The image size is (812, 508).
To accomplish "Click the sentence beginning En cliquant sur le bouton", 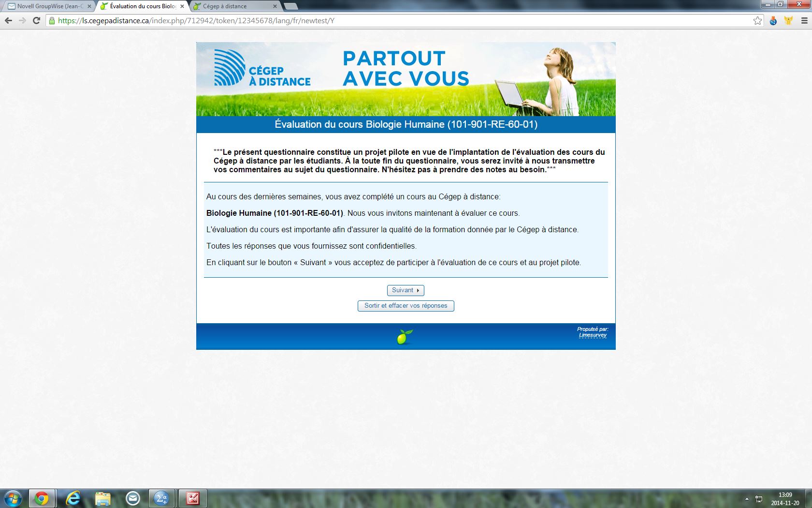I will click(x=393, y=262).
